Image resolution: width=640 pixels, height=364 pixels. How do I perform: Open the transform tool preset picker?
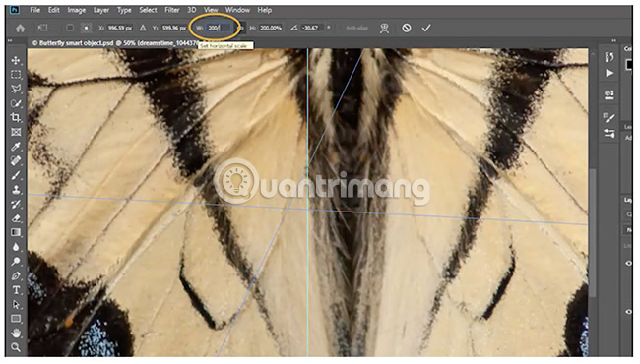point(42,29)
